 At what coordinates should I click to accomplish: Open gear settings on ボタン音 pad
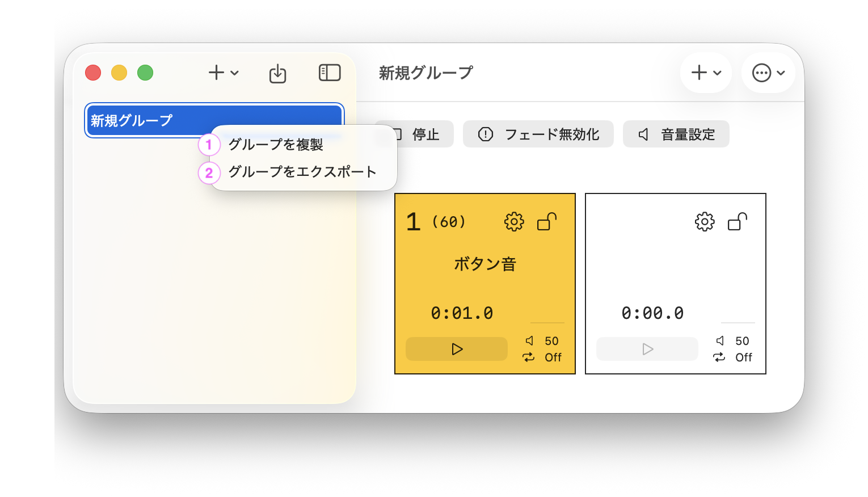tap(514, 222)
